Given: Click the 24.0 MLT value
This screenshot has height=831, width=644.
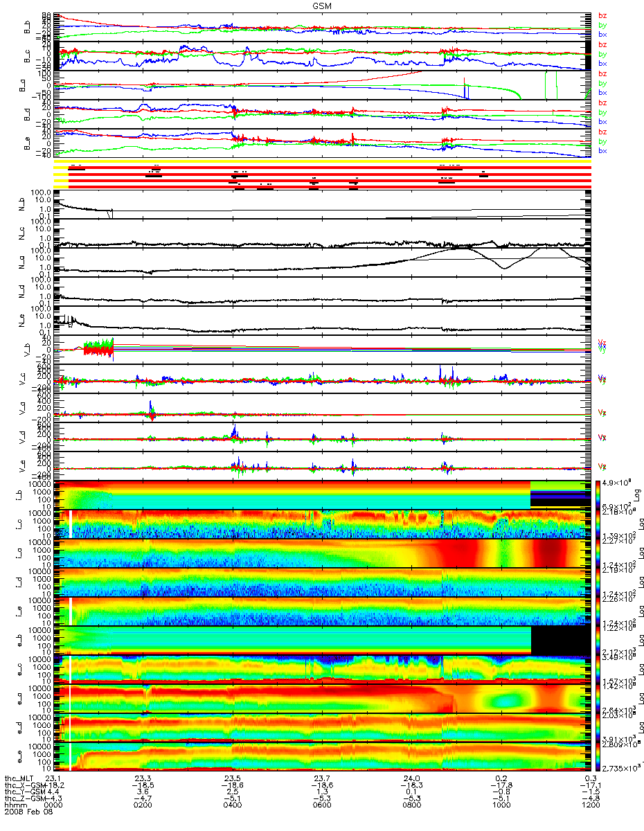Looking at the screenshot, I should click(412, 778).
